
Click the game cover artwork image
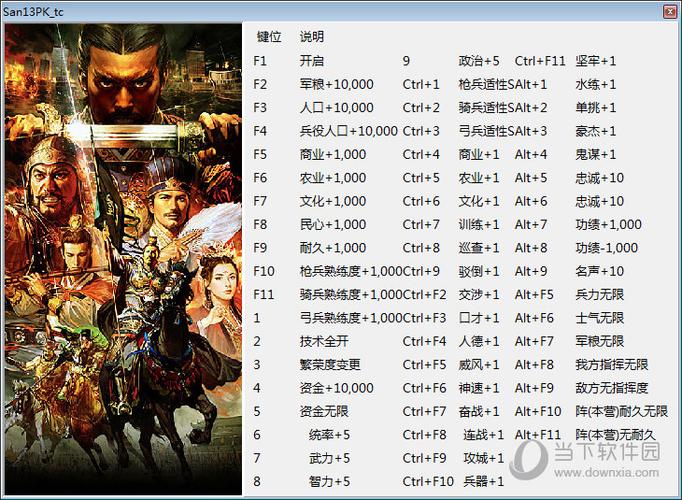(123, 259)
